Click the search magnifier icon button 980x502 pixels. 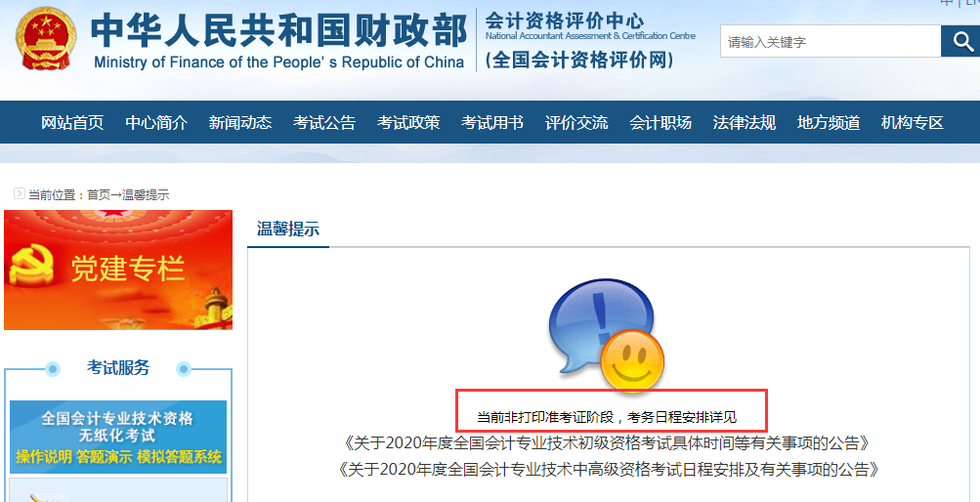point(959,42)
